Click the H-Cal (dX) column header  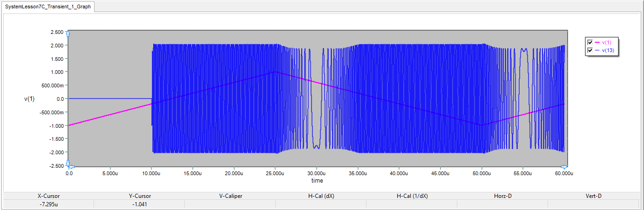pos(321,196)
